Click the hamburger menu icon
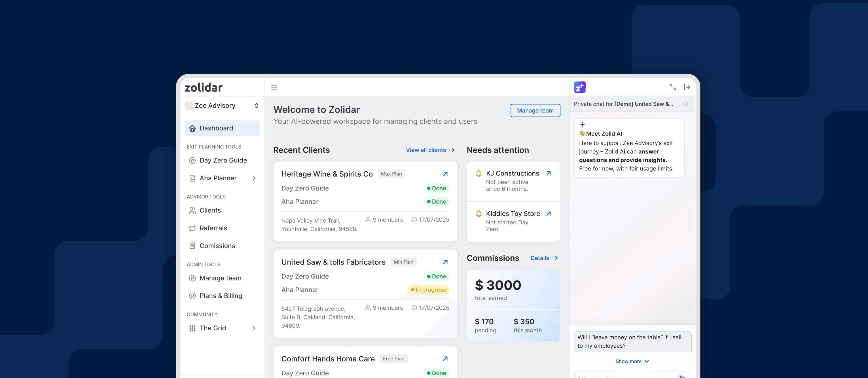Viewport: 868px width, 378px height. pos(274,87)
